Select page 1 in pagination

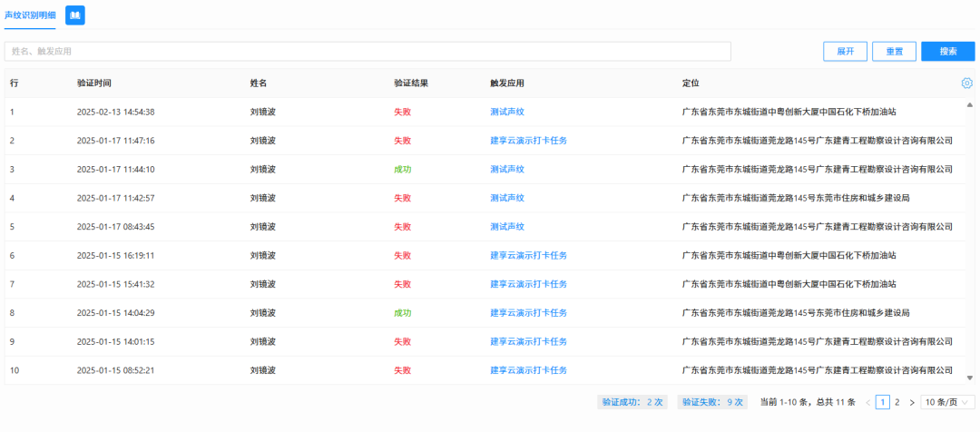[882, 402]
